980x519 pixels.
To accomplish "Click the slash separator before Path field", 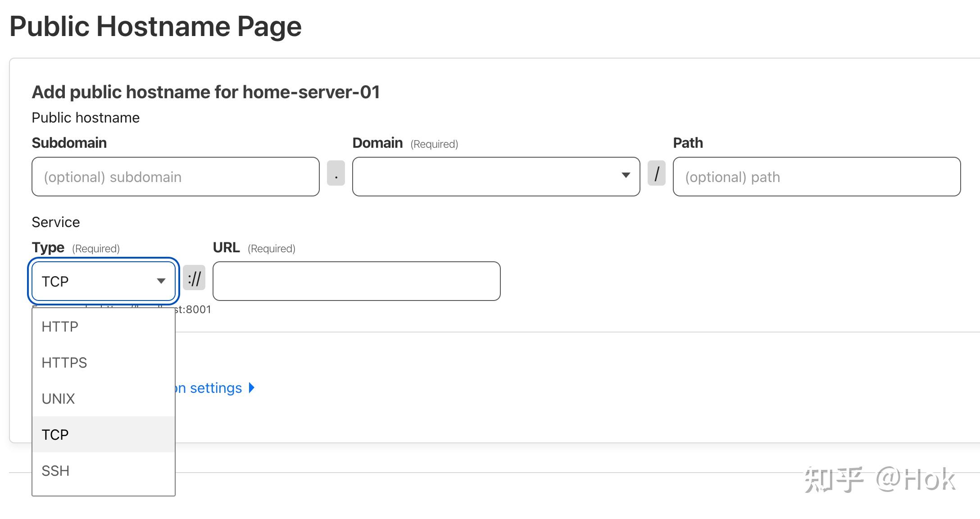I will pyautogui.click(x=656, y=173).
